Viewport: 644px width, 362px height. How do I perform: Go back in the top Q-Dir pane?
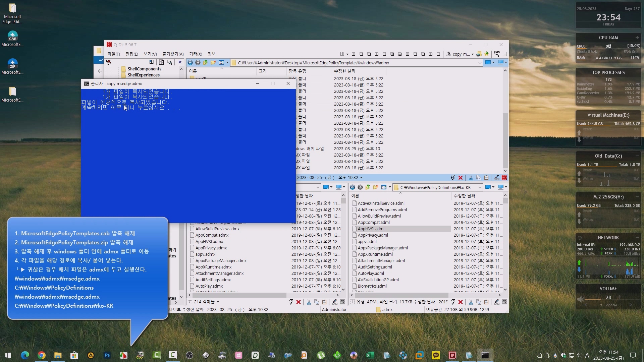[190, 63]
